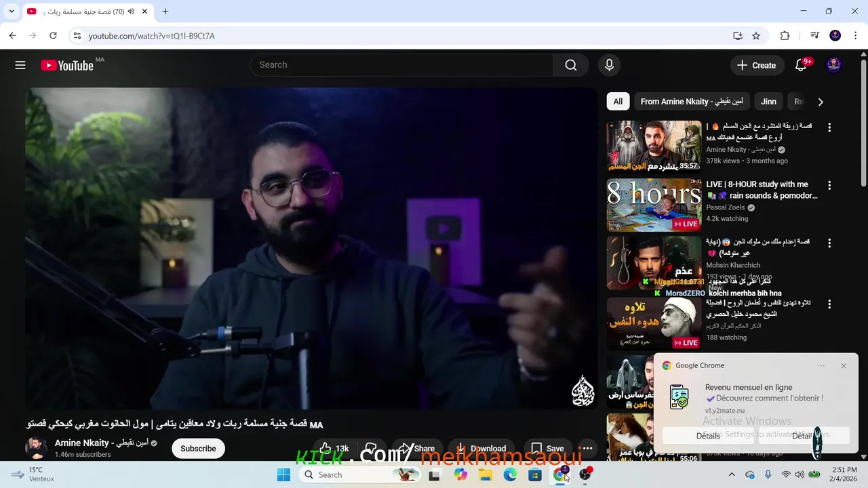Open options for the Mohsin Kharchich video
Screen dimensions: 868x488
tap(829, 243)
